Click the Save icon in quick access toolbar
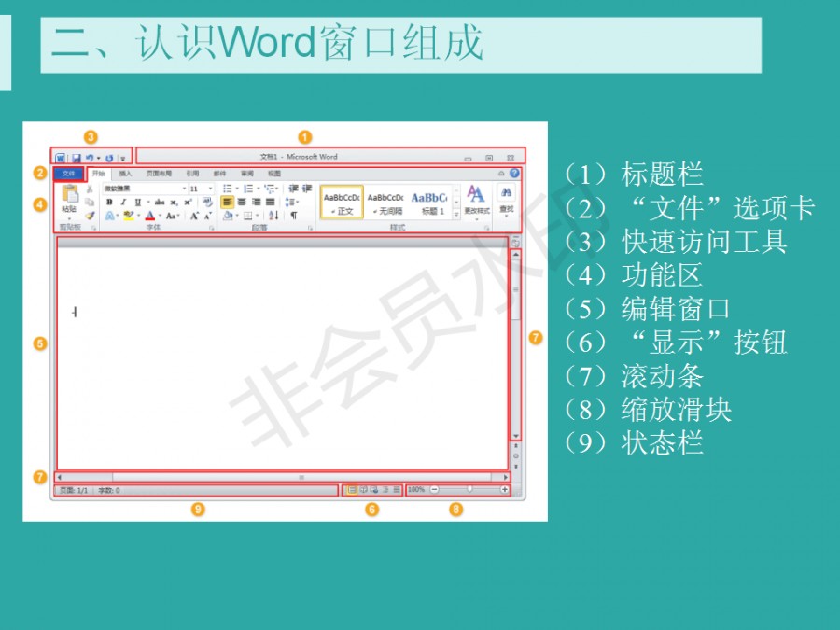This screenshot has width=840, height=630. click(x=77, y=158)
